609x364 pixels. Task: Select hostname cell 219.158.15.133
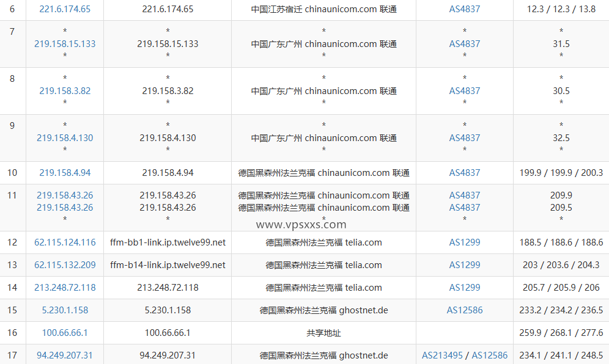pyautogui.click(x=168, y=44)
